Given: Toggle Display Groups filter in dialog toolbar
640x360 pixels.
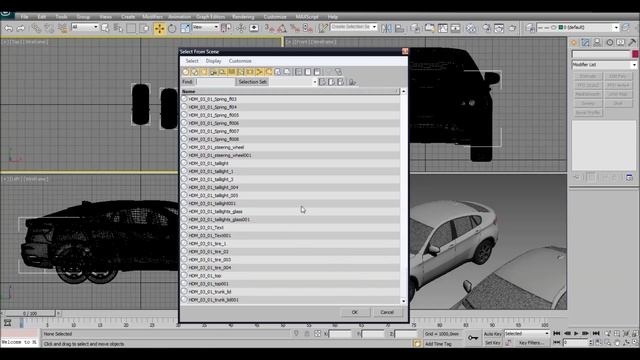Looking at the screenshot, I should pyautogui.click(x=241, y=72).
